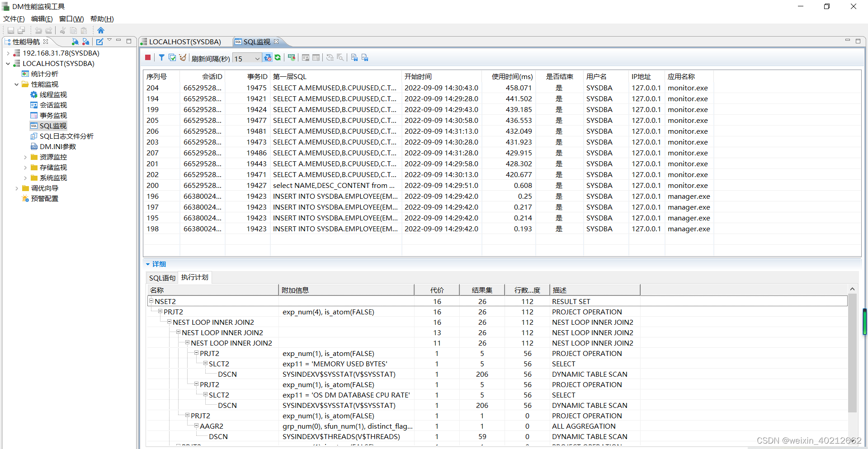Viewport: 868px width, 449px height.
Task: Click the 代价 column header
Action: pos(437,290)
